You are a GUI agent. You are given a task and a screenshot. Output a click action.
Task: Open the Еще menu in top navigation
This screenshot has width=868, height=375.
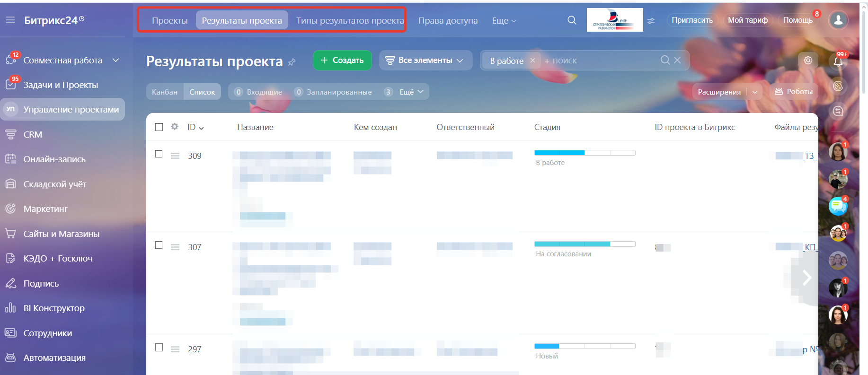tap(504, 21)
